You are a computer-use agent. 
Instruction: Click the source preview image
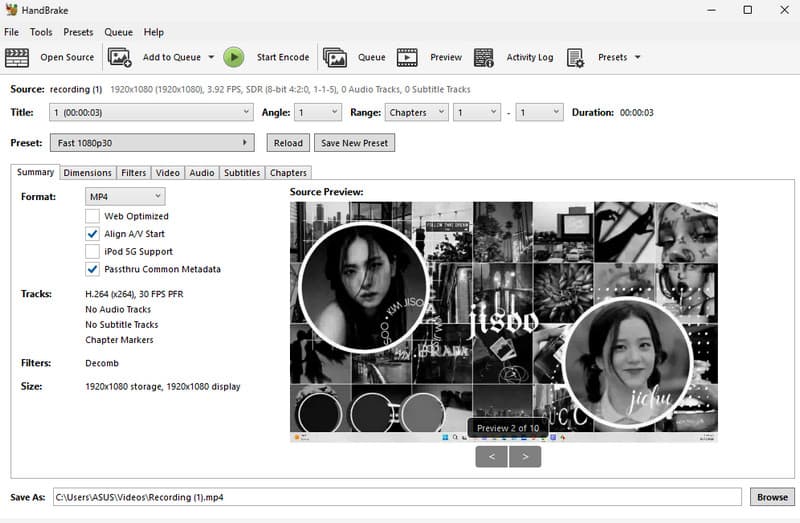pos(504,321)
